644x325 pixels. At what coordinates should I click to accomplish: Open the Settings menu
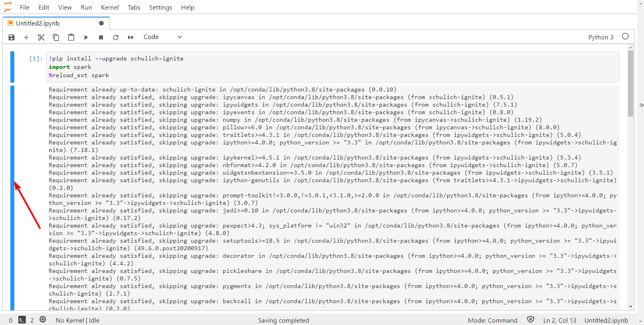tap(161, 7)
